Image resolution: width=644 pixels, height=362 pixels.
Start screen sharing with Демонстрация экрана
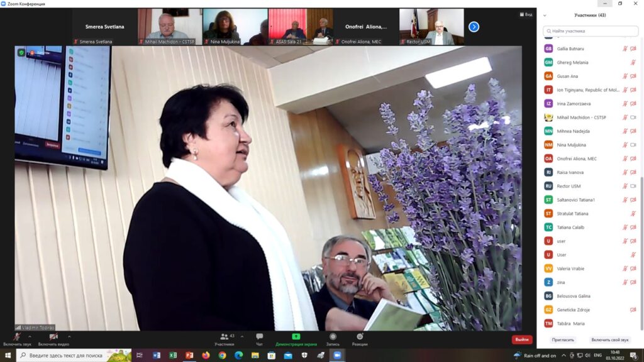(x=296, y=339)
